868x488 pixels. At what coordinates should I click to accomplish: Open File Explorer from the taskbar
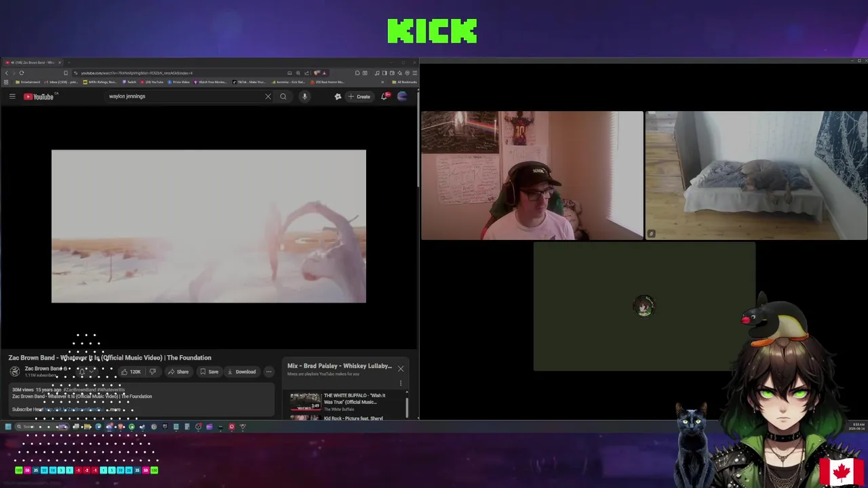(x=87, y=426)
